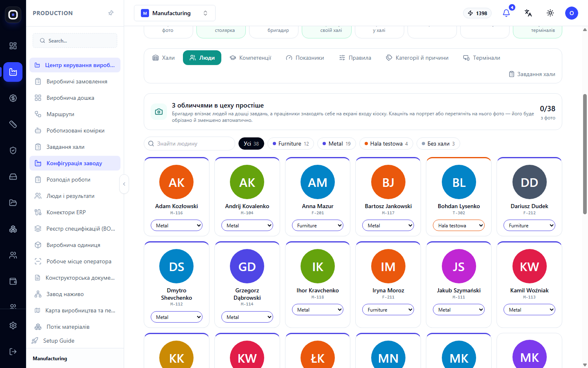
Task: Open Виробничі замовлення in sidebar
Action: tap(75, 81)
